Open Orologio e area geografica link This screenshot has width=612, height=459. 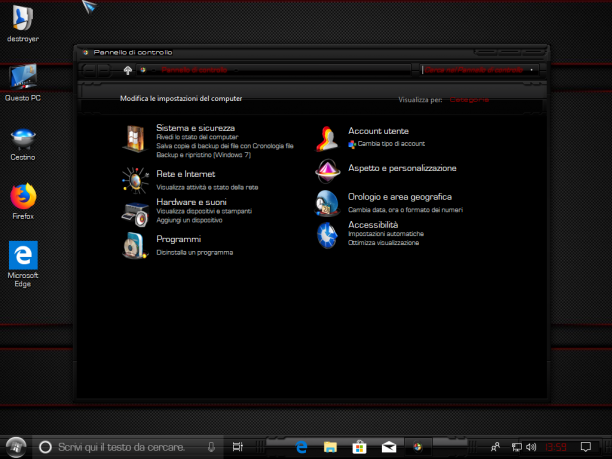point(400,197)
